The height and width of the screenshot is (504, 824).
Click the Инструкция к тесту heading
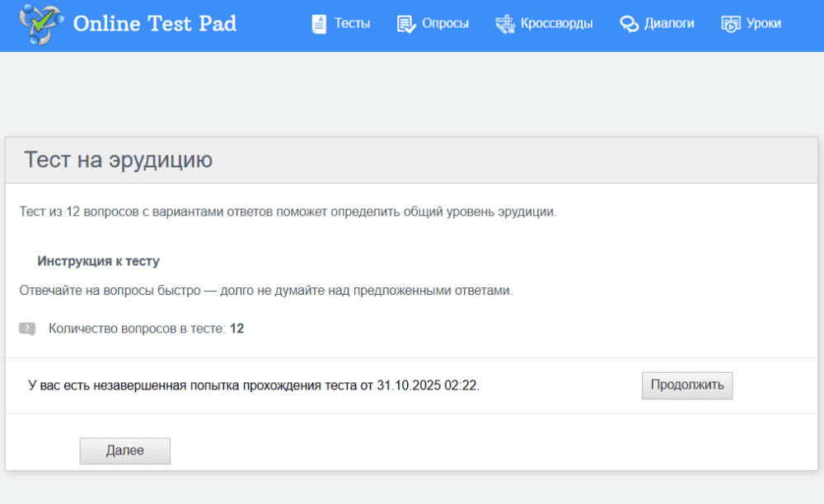click(x=98, y=261)
